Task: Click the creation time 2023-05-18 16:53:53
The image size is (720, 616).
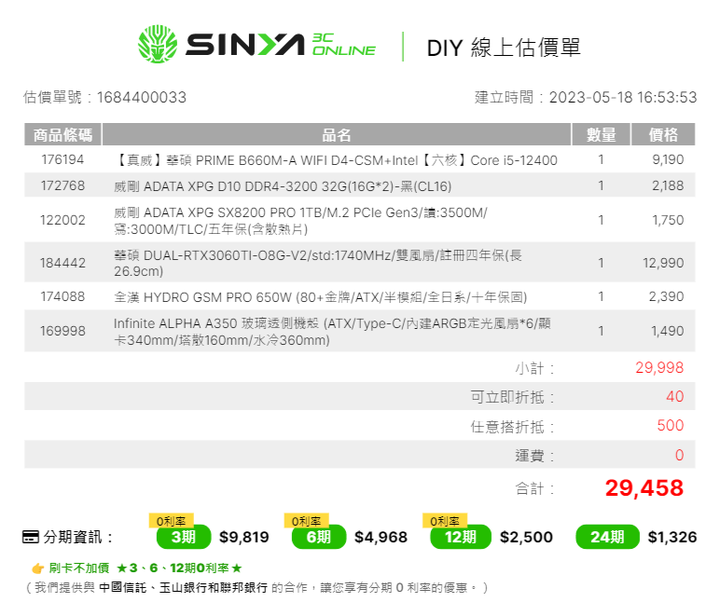Action: 623,97
